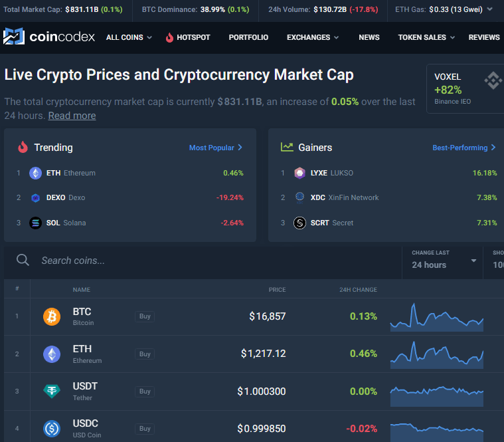Image resolution: width=504 pixels, height=442 pixels.
Task: Click the Tether icon in the table
Action: pos(52,391)
